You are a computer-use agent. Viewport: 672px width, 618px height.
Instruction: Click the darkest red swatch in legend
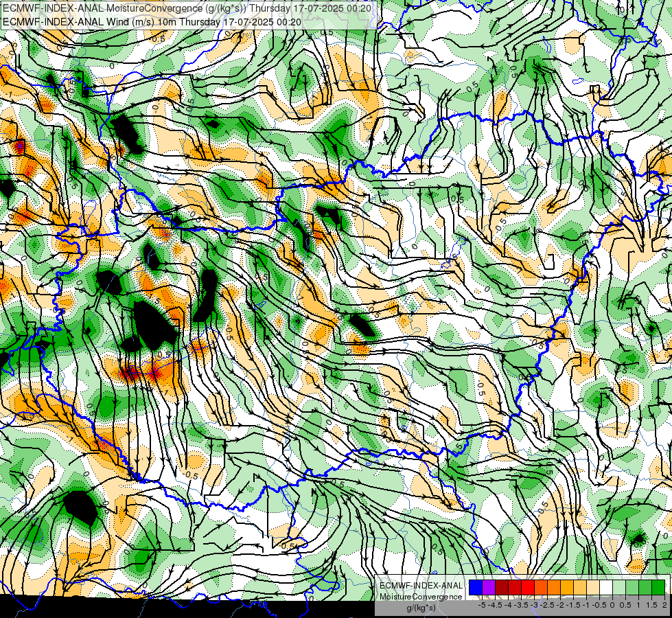pos(502,587)
